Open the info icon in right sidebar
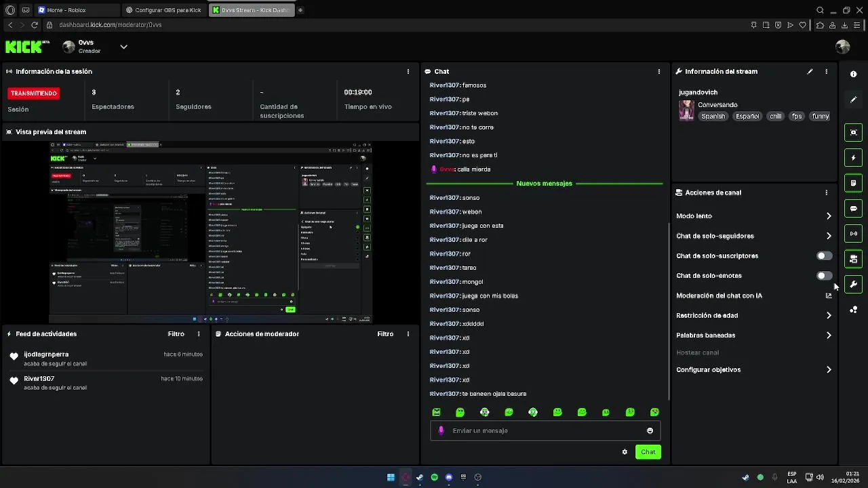The image size is (868, 488). (x=853, y=74)
